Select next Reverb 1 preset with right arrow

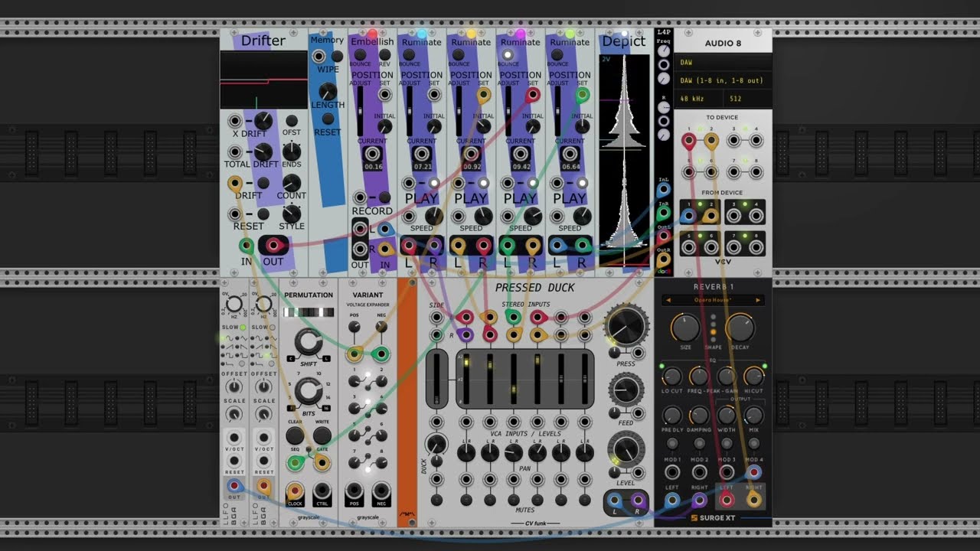(758, 300)
